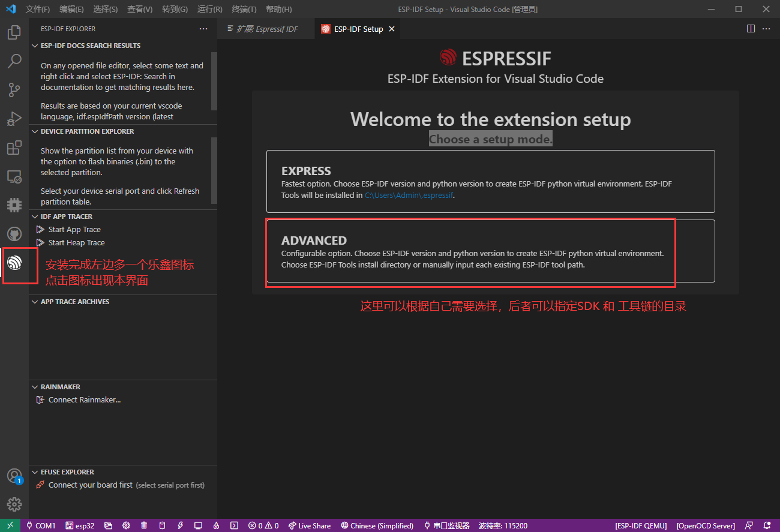The image size is (780, 532).
Task: Open the 串口监视器 serial monitor
Action: (x=446, y=525)
